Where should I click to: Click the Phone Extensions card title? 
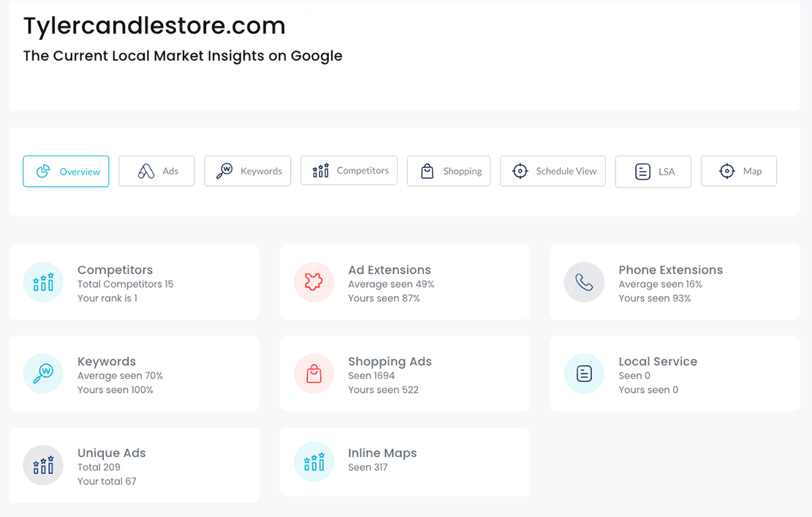tap(671, 270)
